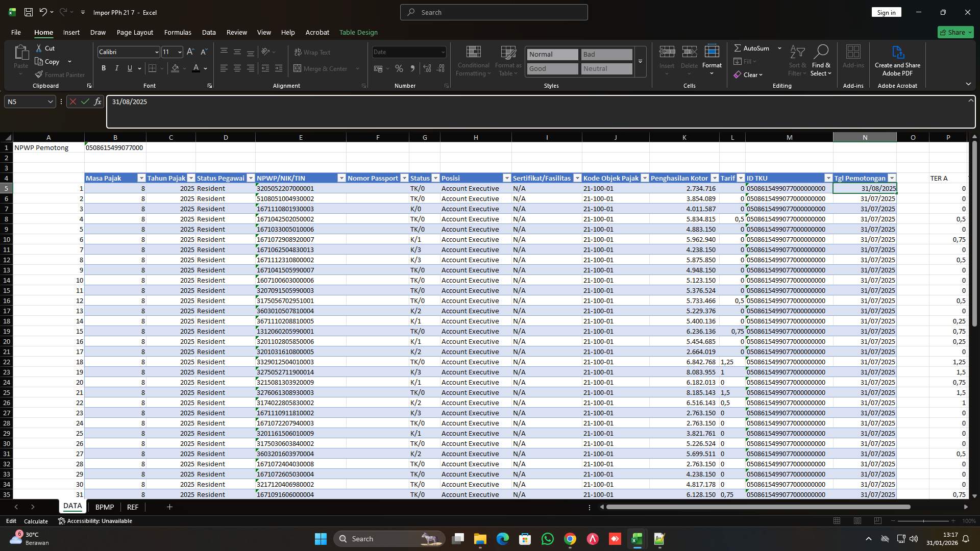Image resolution: width=980 pixels, height=551 pixels.
Task: Toggle Wrap Text for the selection
Action: click(312, 52)
